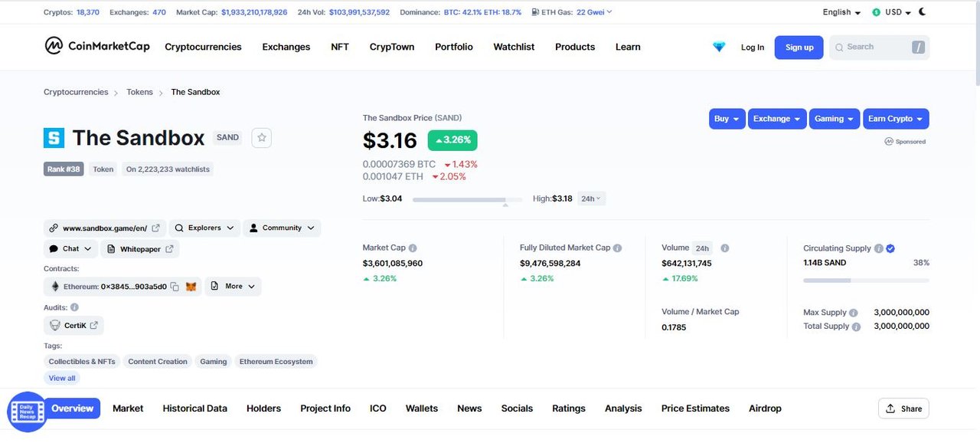
Task: Click the Collectibles & NFTs tag
Action: (x=82, y=362)
